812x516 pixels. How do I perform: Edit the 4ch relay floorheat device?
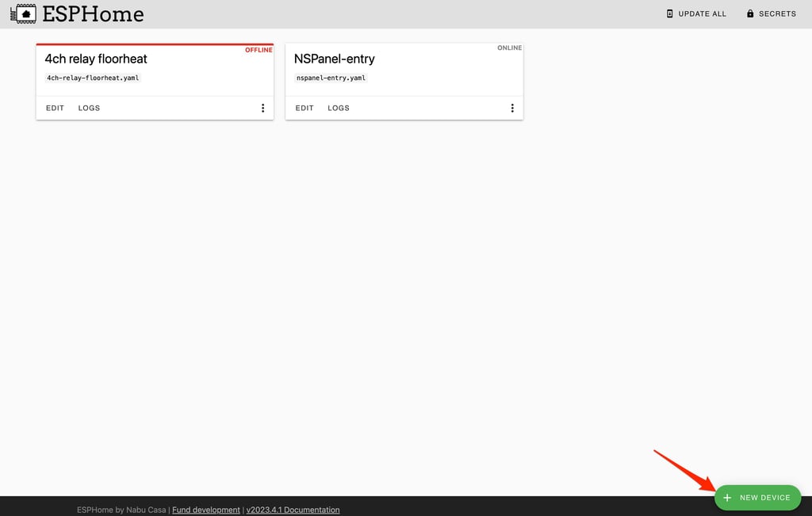click(x=55, y=108)
